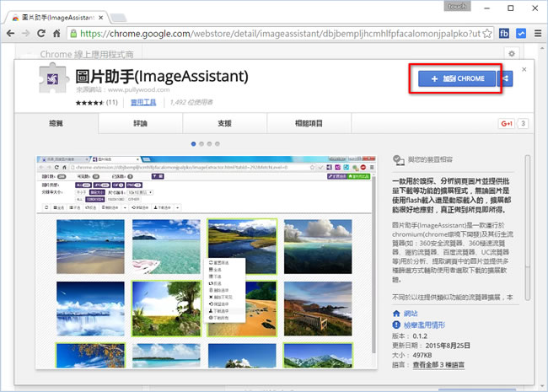This screenshot has width=548, height=392.
Task: Click the ImageAssistant puzzle piece logo
Action: [x=52, y=78]
